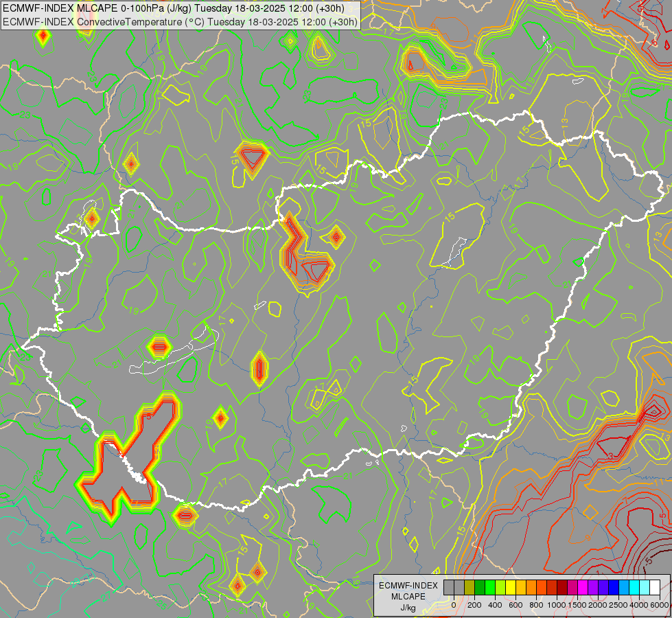The image size is (672, 618).
Task: Select the pure blue legend swatch
Action: [x=614, y=587]
